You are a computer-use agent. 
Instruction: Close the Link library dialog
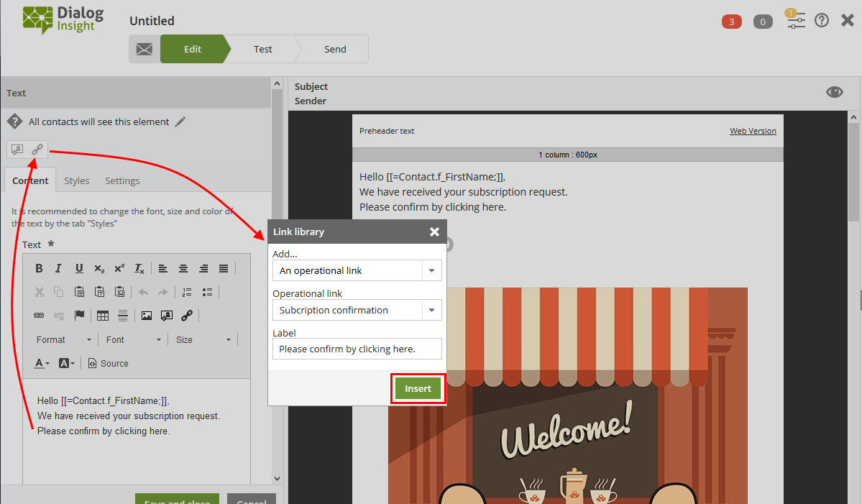point(434,232)
